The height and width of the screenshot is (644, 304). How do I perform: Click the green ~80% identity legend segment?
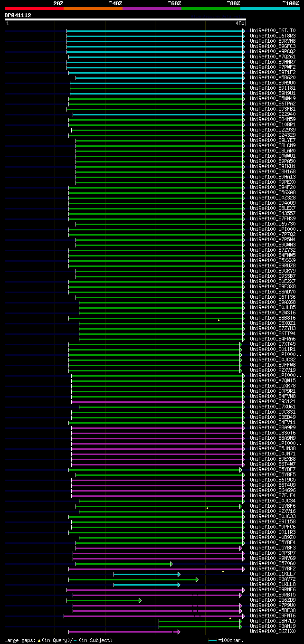click(211, 8)
